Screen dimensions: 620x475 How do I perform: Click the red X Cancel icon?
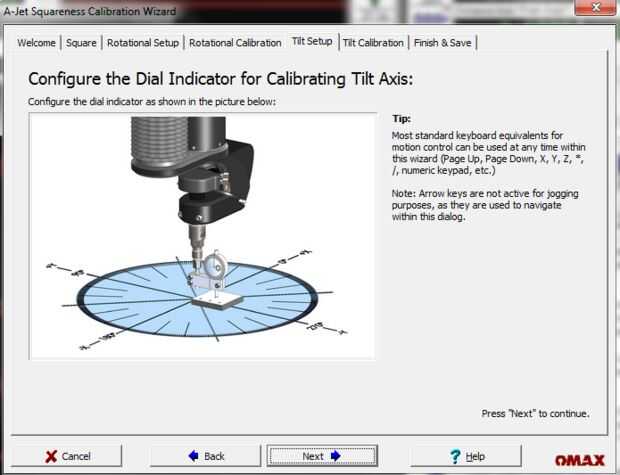51,456
